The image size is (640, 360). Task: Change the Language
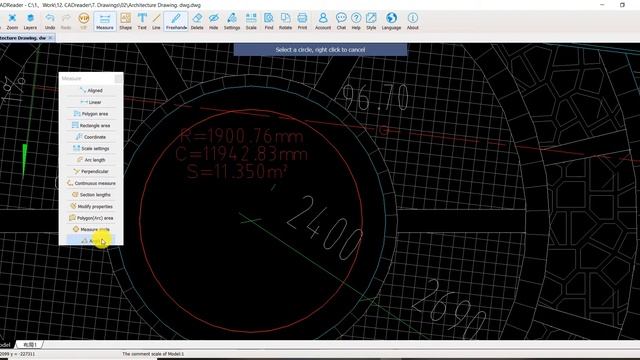(391, 21)
